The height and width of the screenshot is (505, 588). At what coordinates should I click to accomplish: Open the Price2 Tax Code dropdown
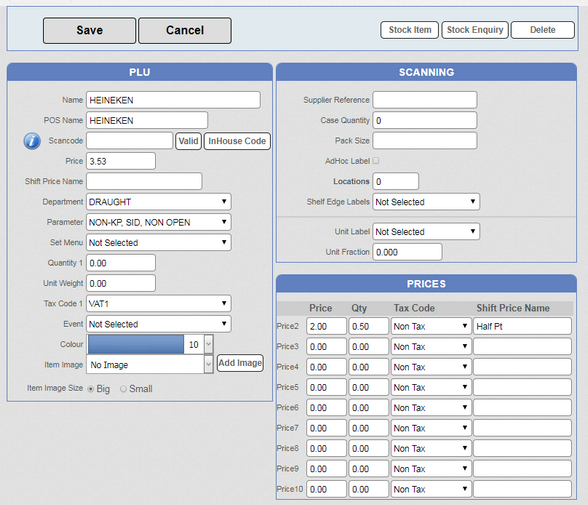coord(431,326)
